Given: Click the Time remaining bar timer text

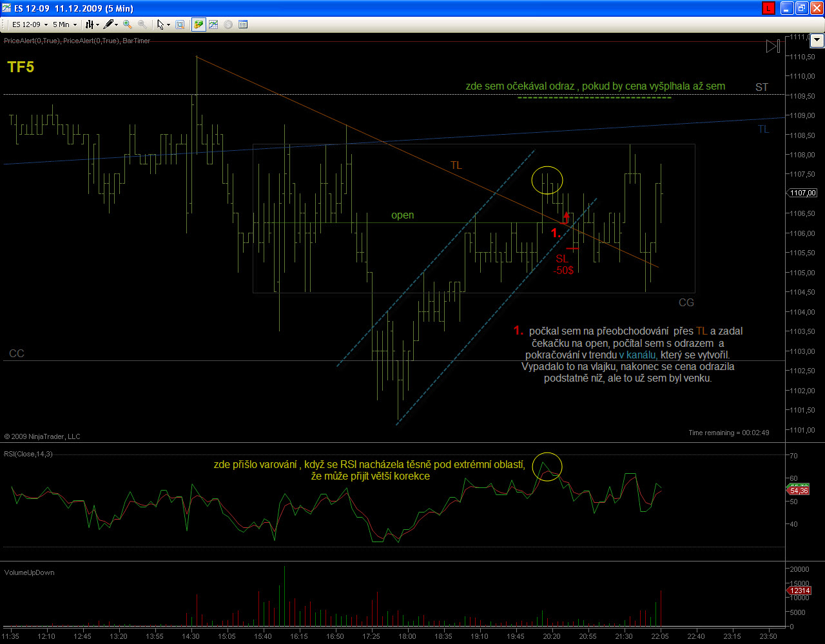Looking at the screenshot, I should (728, 433).
